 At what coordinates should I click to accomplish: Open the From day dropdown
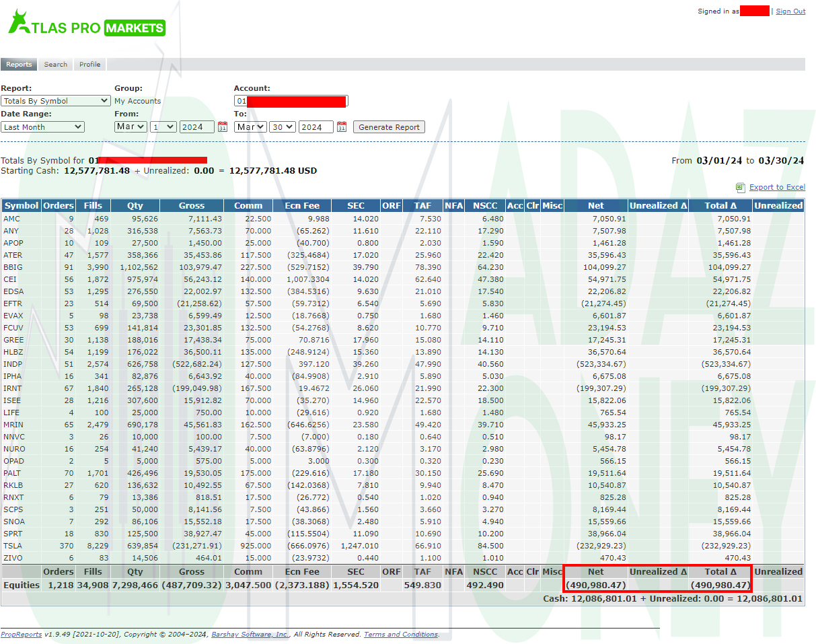coord(163,127)
